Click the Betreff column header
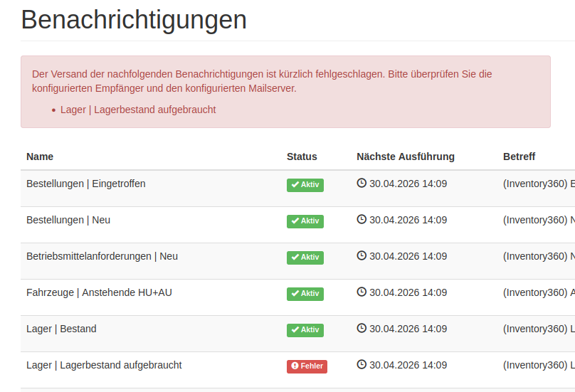This screenshot has width=575, height=392. click(x=519, y=157)
